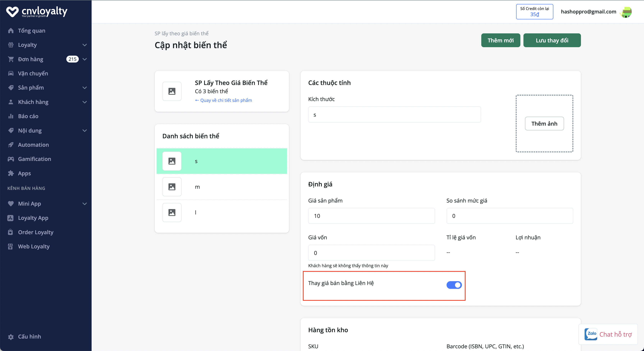Select variant l in the list
This screenshot has height=351, width=644.
pos(222,212)
